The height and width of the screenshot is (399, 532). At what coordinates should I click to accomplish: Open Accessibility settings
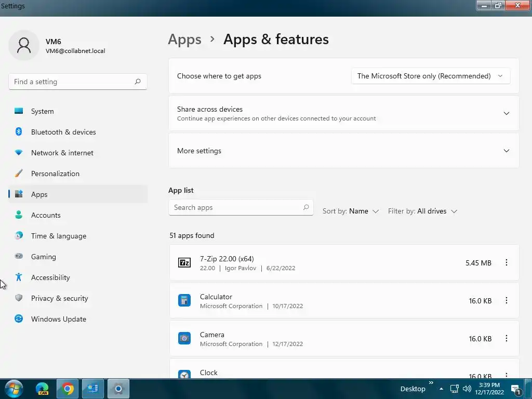pos(78,277)
